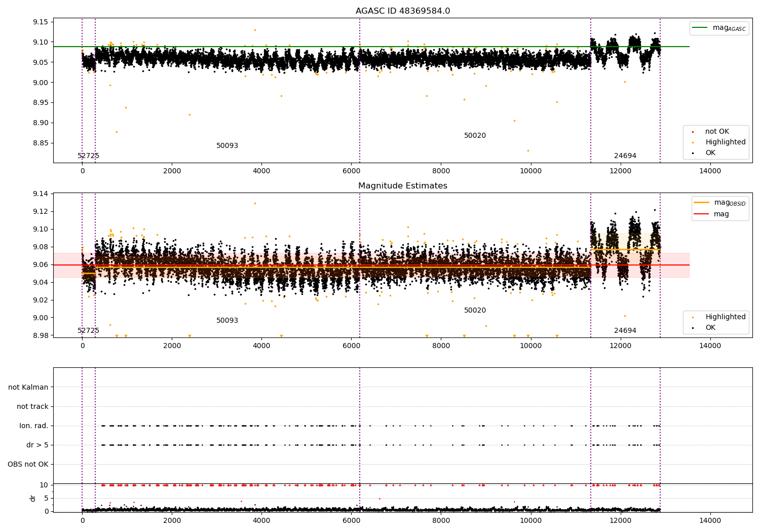Select OBSID label 52725 in Magnitude Estimates plot

[88, 331]
